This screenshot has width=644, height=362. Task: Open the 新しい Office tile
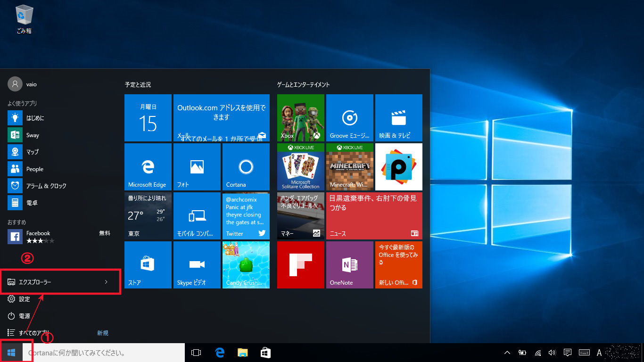(x=399, y=265)
